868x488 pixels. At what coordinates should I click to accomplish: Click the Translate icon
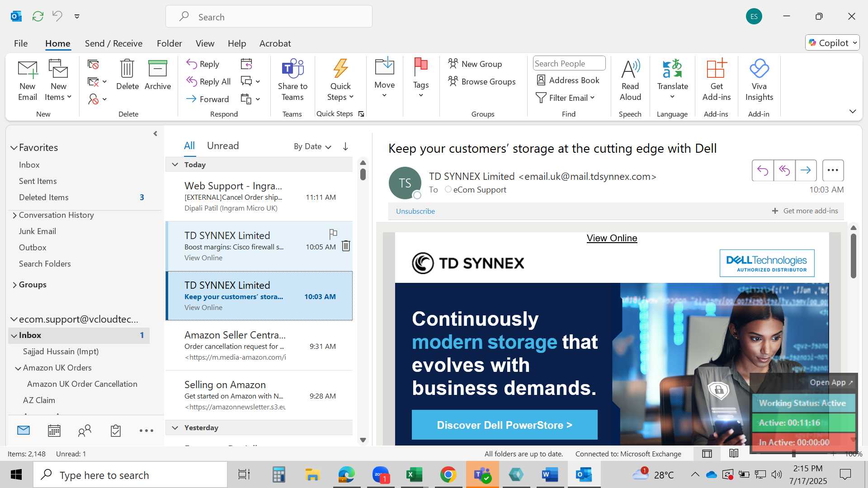[x=672, y=69]
